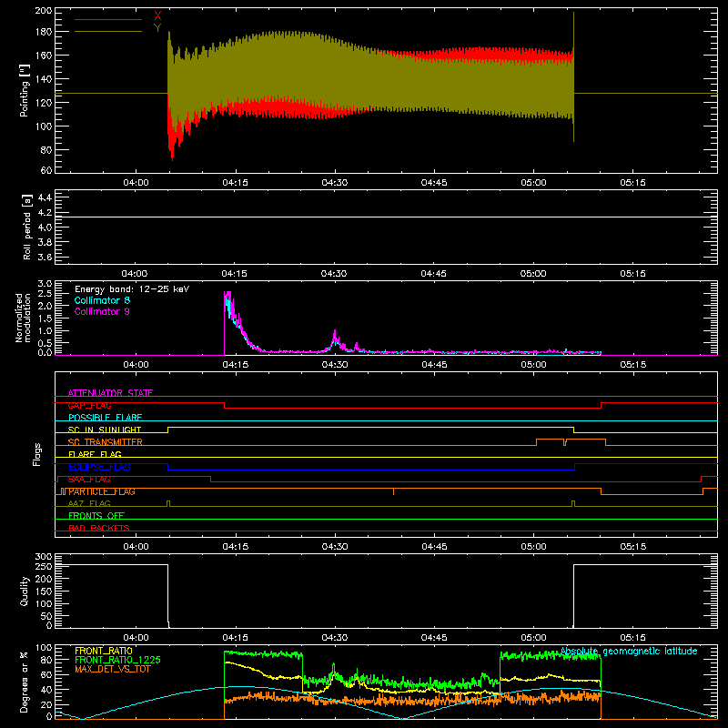This screenshot has width=728, height=728.
Task: Click the MAX_DET_VS_TOT legend label
Action: (x=113, y=669)
